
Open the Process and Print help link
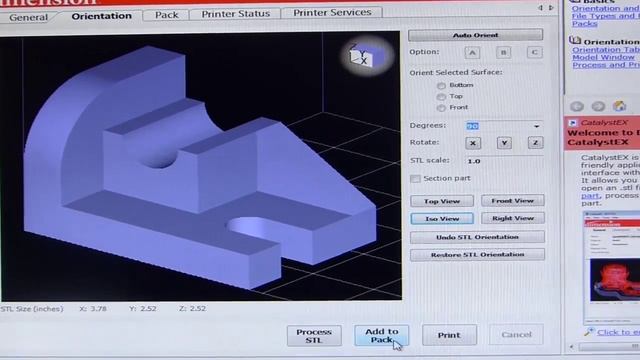click(606, 65)
